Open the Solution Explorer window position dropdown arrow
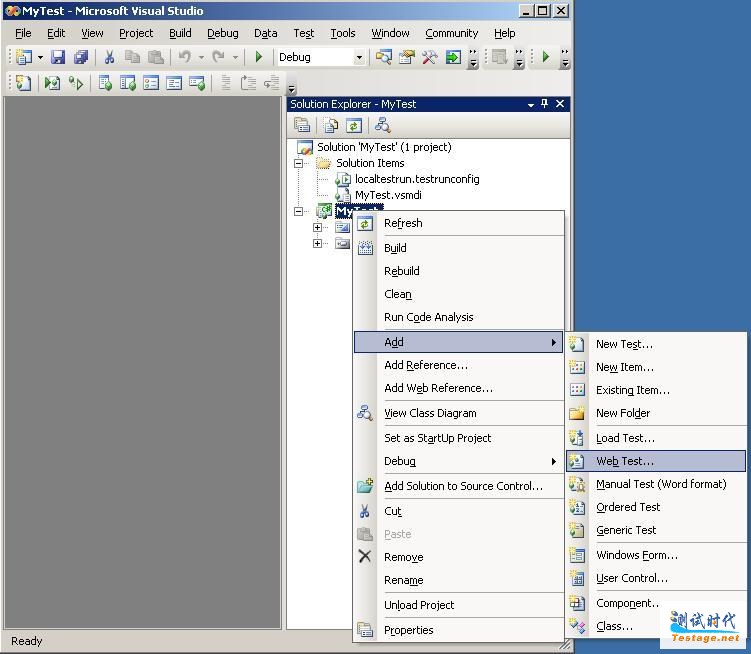This screenshot has width=751, height=654. 531,104
